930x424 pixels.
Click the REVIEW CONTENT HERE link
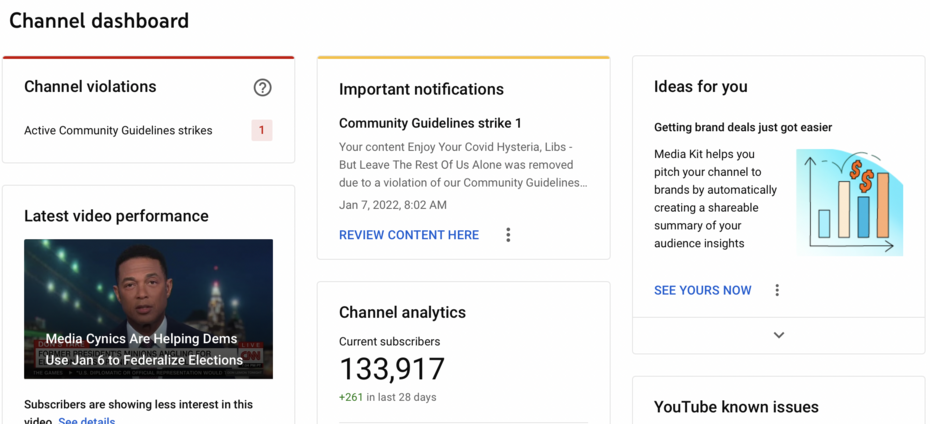click(409, 235)
